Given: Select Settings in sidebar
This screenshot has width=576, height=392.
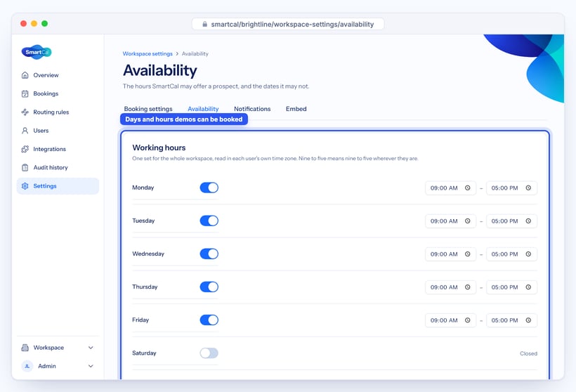Looking at the screenshot, I should tap(58, 186).
